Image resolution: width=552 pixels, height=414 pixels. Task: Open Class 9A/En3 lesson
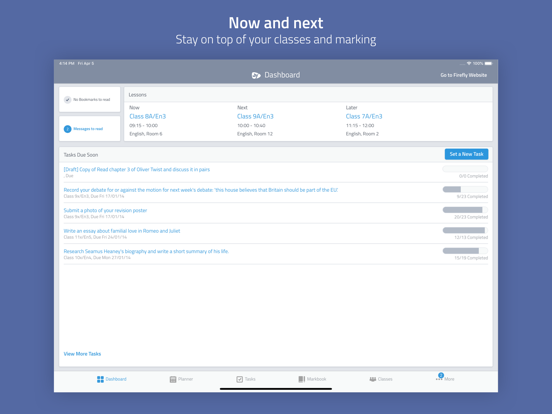(x=255, y=117)
